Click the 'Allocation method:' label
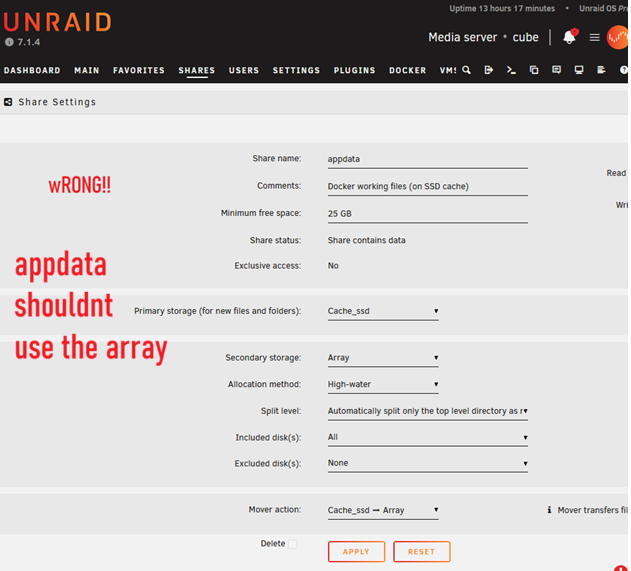 point(264,384)
